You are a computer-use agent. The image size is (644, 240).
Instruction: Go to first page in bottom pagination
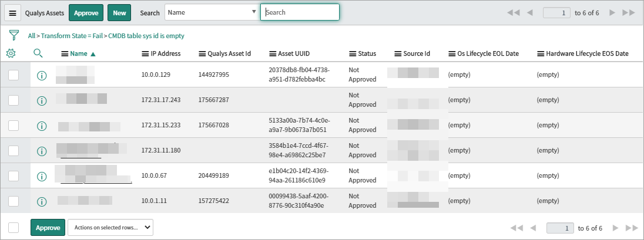[x=516, y=228]
